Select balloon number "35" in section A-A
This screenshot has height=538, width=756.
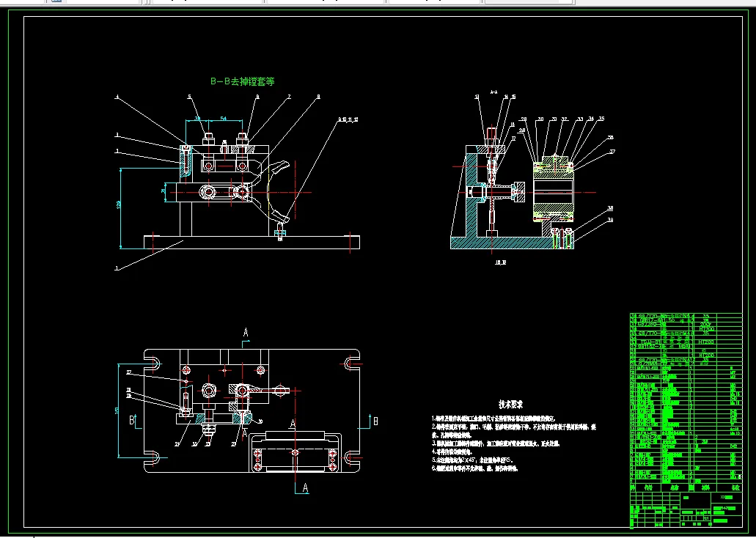pos(601,119)
